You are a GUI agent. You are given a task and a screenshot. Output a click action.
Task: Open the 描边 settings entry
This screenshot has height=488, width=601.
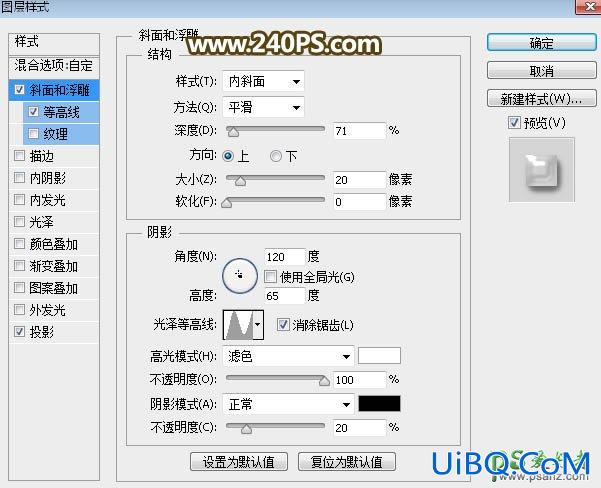pos(42,156)
